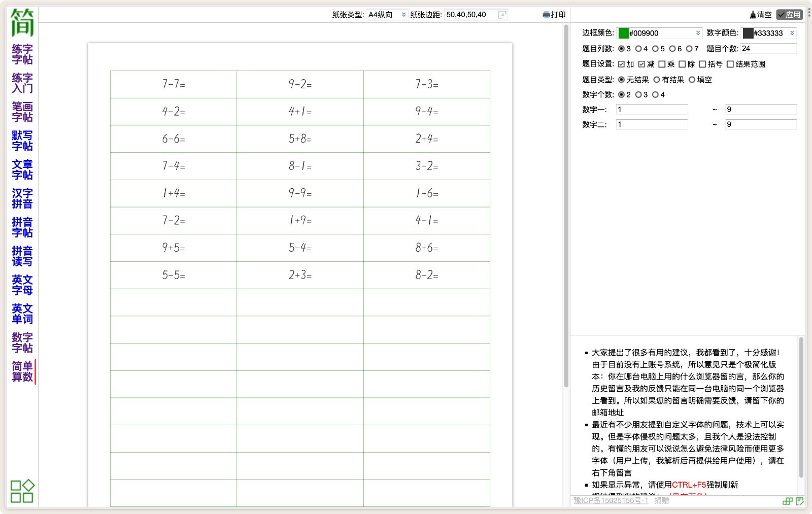Open the apps grid icon at bottom left
Screen dimensions: 812x514
pyautogui.click(x=22, y=491)
